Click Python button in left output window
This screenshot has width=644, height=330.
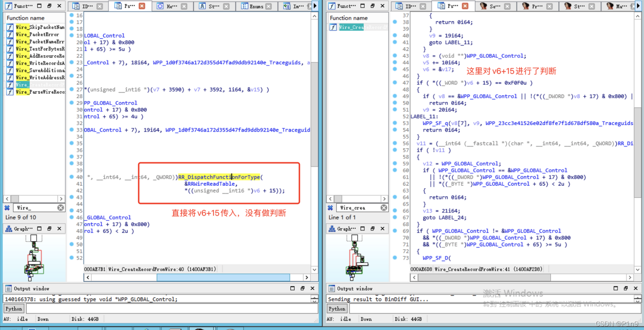click(x=14, y=309)
